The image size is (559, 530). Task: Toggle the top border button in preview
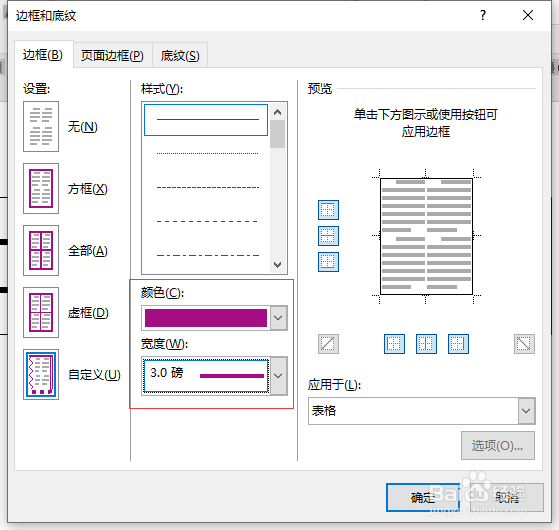[x=328, y=210]
